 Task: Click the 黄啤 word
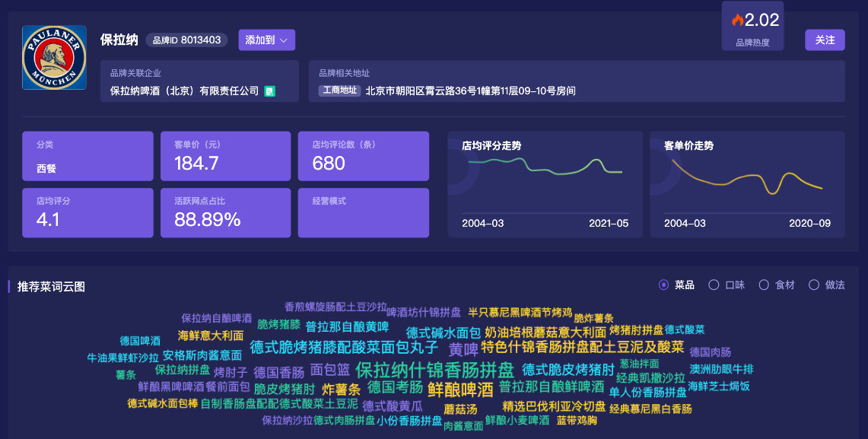tap(463, 349)
